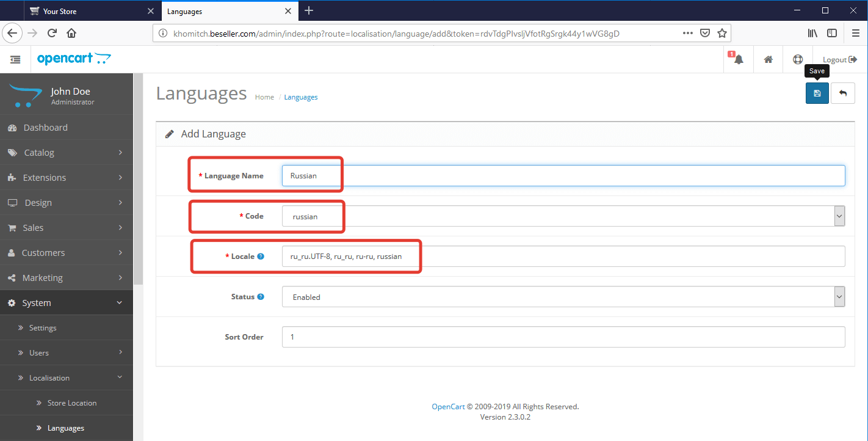The height and width of the screenshot is (441, 868).
Task: Close the Languages tab
Action: tap(288, 11)
